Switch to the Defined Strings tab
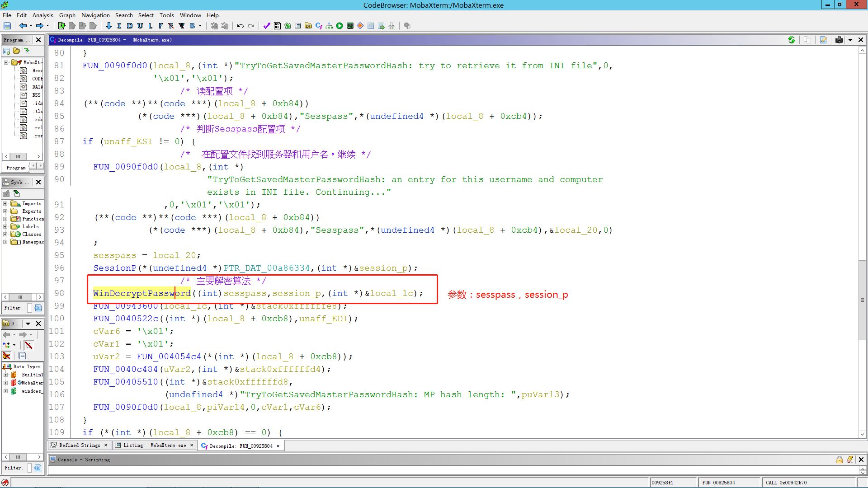 80,445
